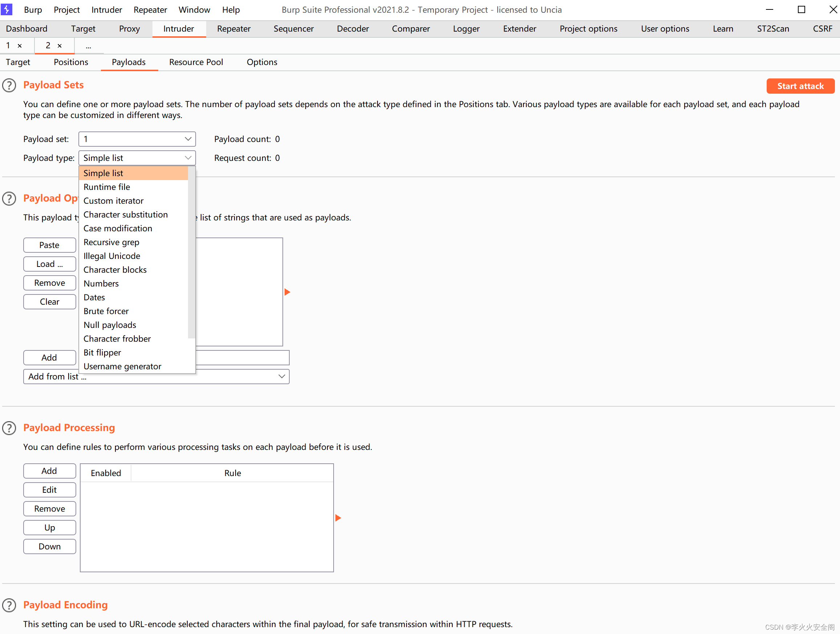Click the payload type list scrollbar
This screenshot has height=634, width=840.
(x=191, y=252)
